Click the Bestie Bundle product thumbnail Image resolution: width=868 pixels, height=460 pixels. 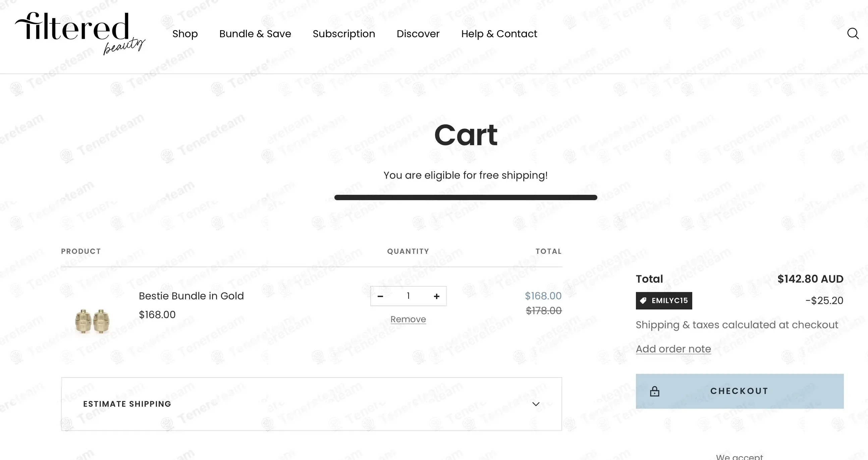pos(92,321)
